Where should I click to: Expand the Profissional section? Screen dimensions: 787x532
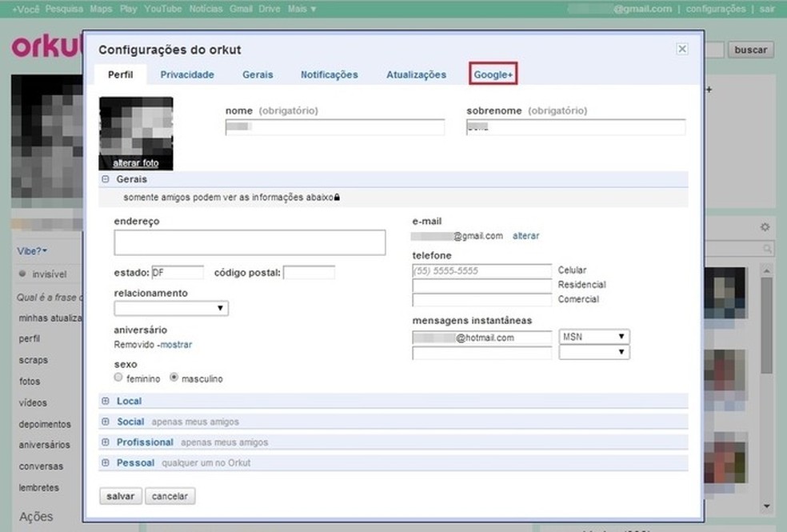pos(106,442)
